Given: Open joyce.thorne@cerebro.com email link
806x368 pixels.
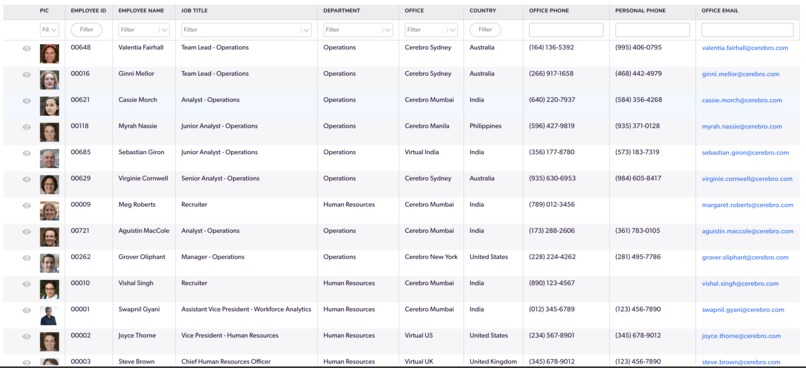Looking at the screenshot, I should 741,336.
